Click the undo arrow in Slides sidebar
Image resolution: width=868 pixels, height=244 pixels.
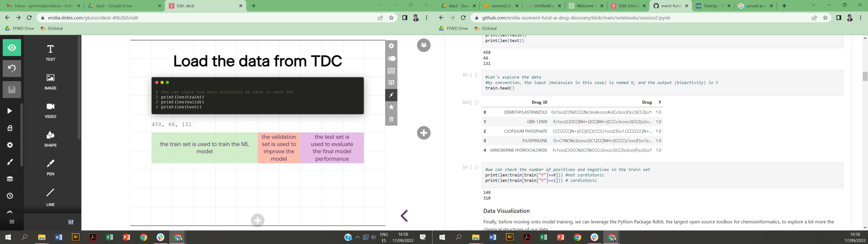click(12, 68)
